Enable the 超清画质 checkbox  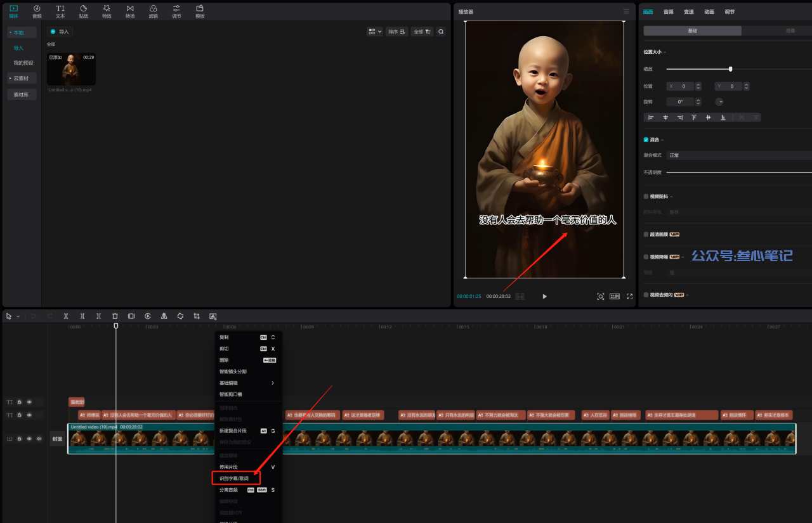click(646, 234)
